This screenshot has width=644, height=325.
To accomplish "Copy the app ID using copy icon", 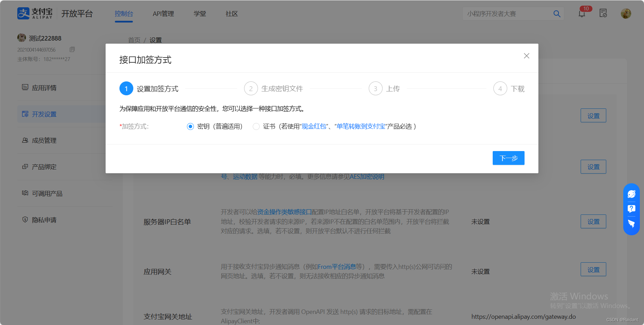I will pos(72,50).
